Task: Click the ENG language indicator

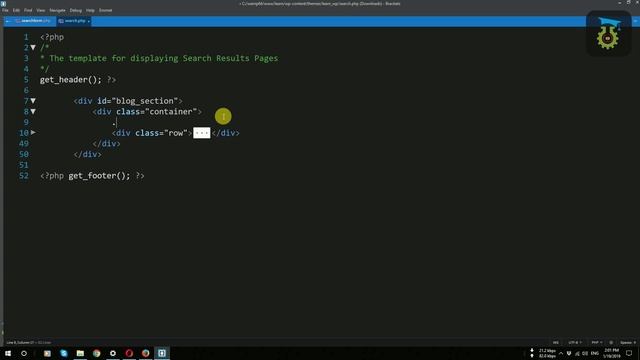Action: (595, 353)
